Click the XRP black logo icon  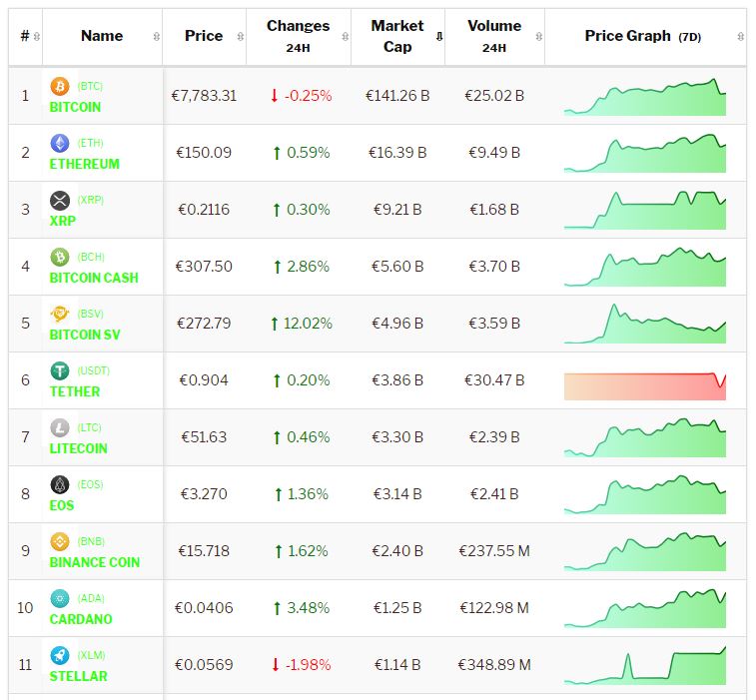tap(59, 201)
